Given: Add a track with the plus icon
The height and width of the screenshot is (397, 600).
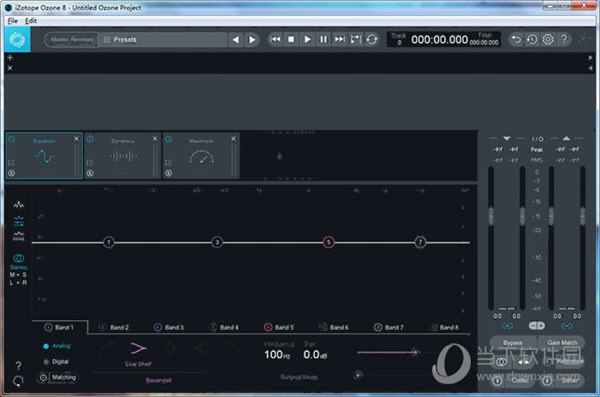Looking at the screenshot, I should (x=10, y=57).
